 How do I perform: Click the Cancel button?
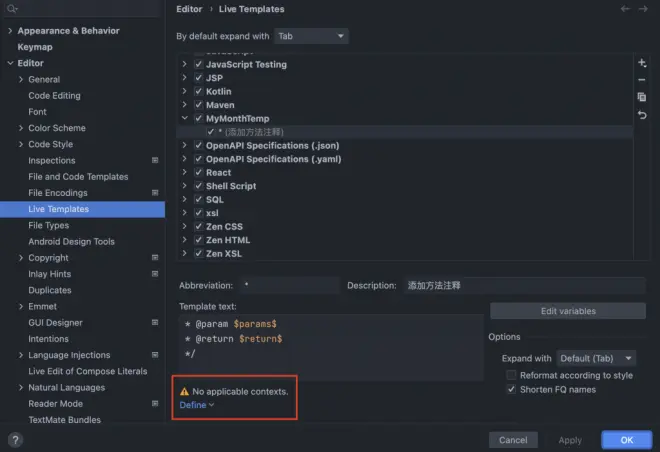(x=513, y=440)
